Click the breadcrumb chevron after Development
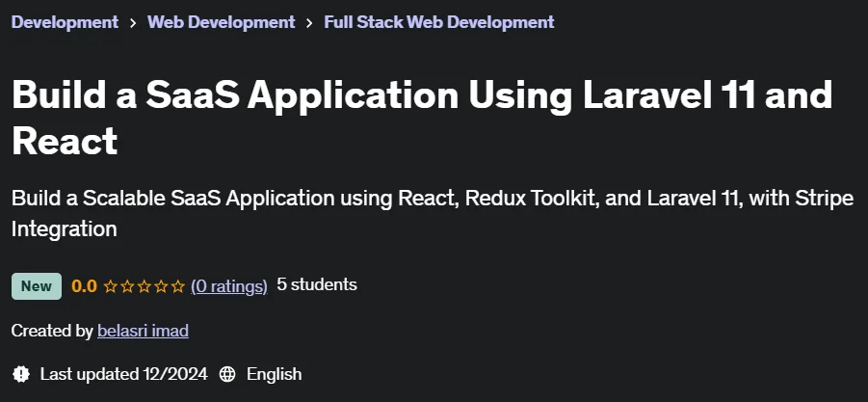This screenshot has width=868, height=402. coord(133,23)
